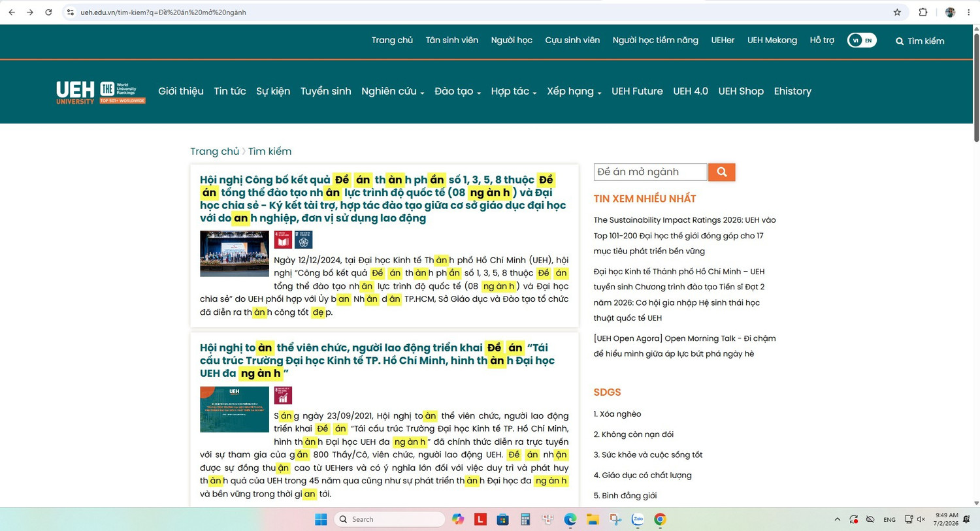Open the SDG 4 quality education icon
This screenshot has width=980, height=531.
(283, 240)
